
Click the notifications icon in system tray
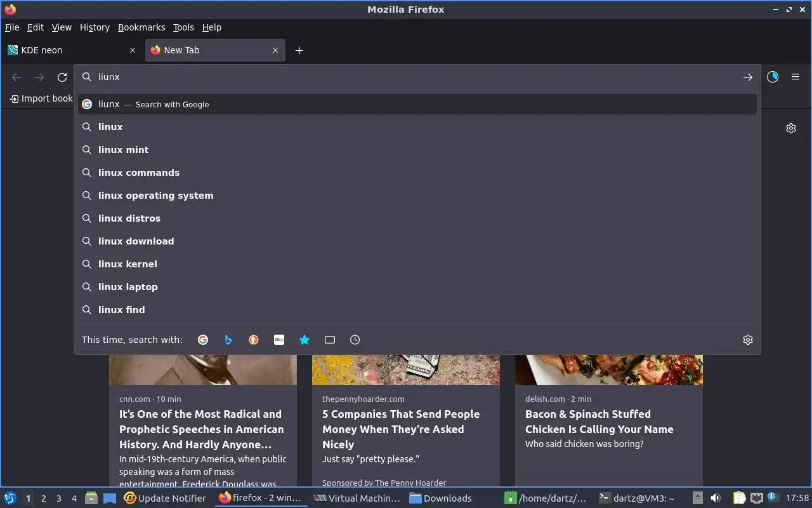pyautogui.click(x=772, y=497)
